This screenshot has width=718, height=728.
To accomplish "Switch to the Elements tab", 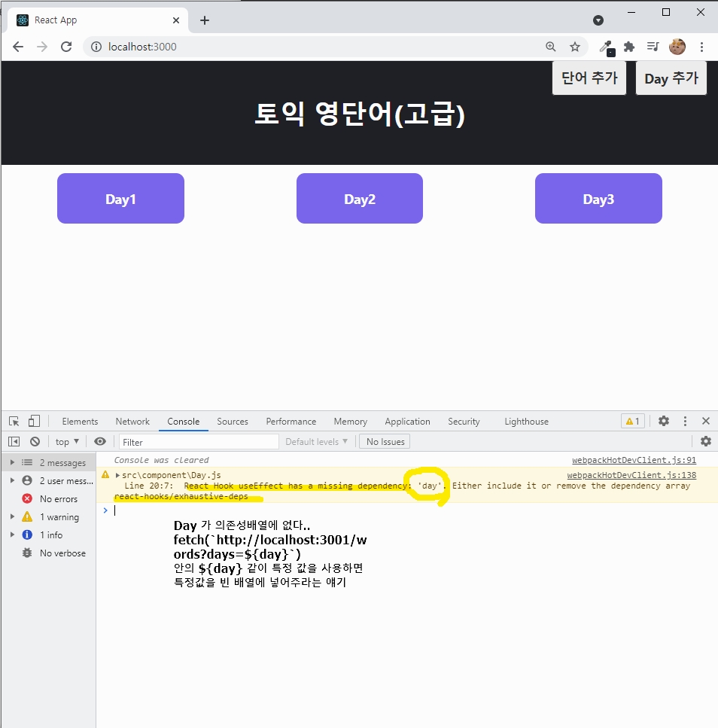I will point(80,421).
